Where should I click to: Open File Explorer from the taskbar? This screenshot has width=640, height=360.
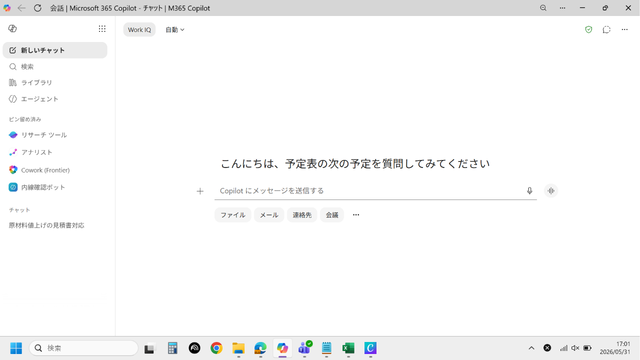click(238, 348)
